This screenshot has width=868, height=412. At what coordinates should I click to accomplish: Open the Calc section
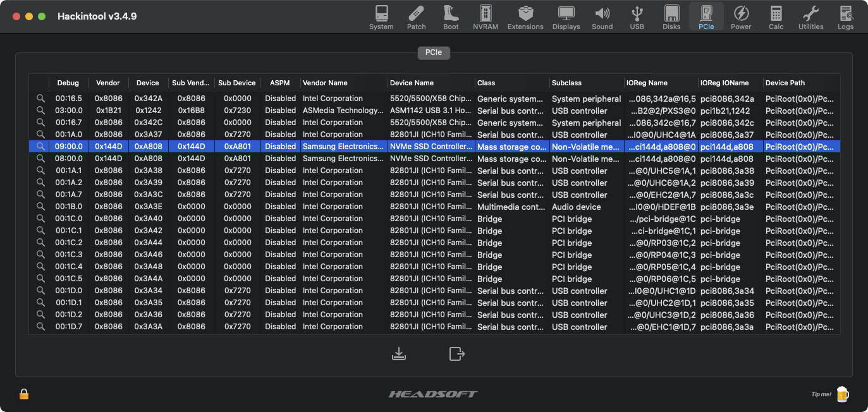(x=776, y=17)
